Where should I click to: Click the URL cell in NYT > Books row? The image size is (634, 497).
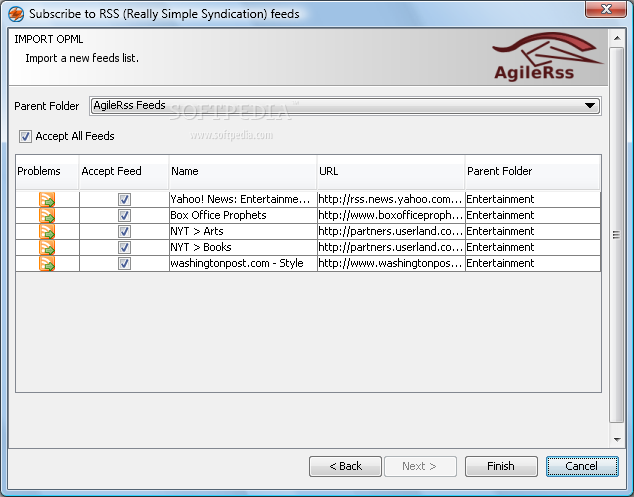pos(391,247)
